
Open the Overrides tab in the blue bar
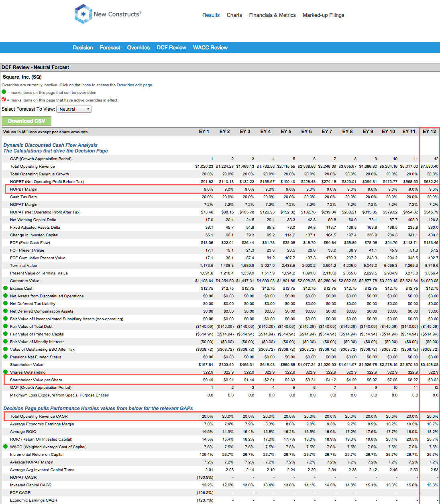[x=139, y=47]
